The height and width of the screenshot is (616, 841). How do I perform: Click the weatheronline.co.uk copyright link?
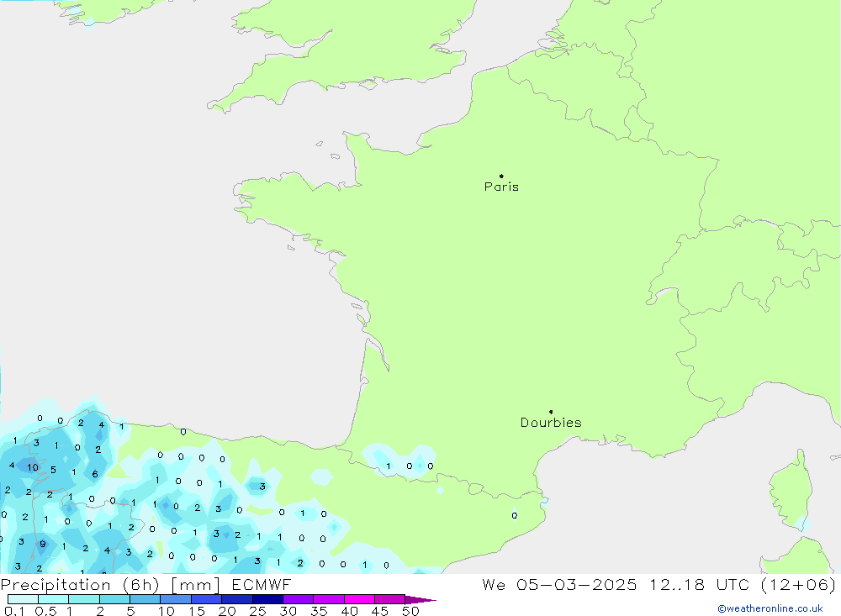pyautogui.click(x=770, y=608)
